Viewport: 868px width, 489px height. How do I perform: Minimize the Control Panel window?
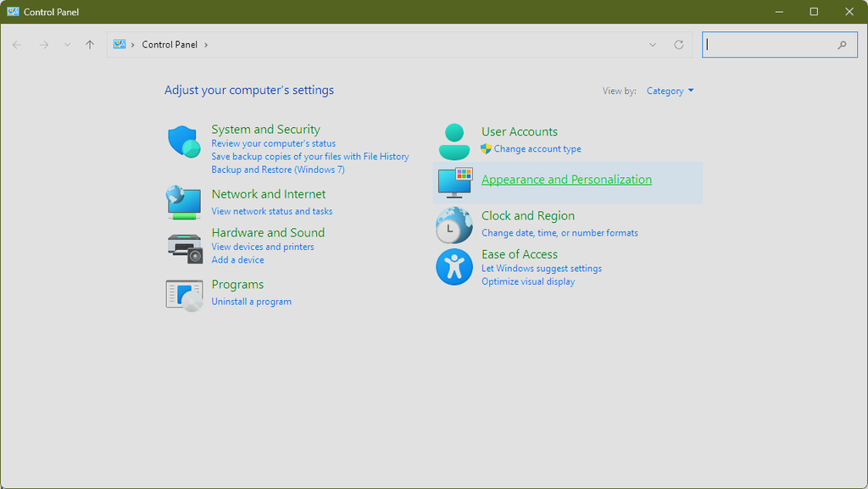(x=779, y=12)
